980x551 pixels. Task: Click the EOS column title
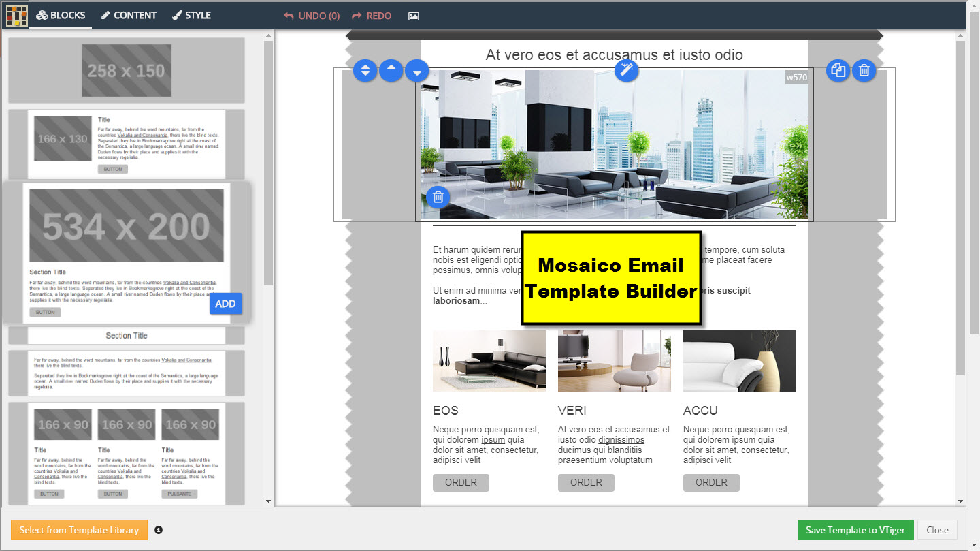click(x=446, y=411)
